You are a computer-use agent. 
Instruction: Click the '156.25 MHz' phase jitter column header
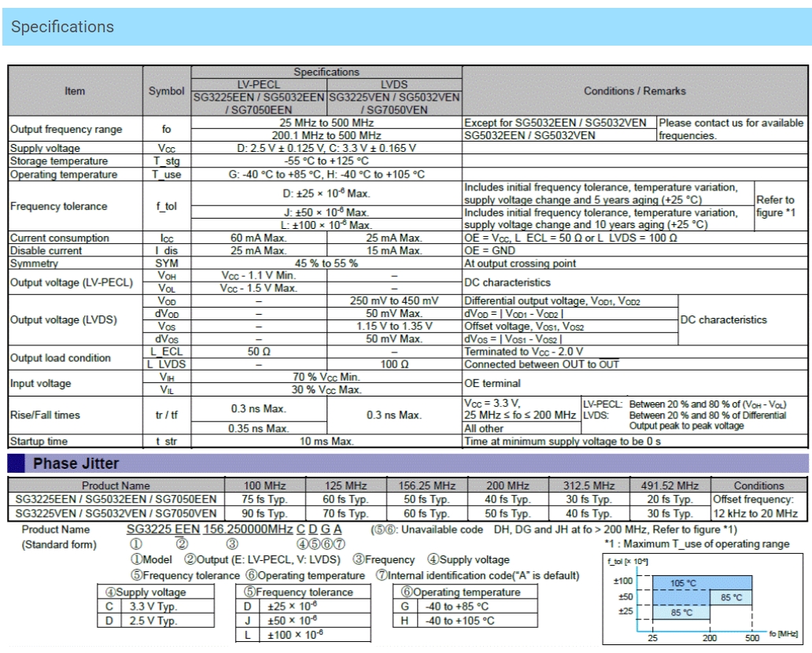[426, 485]
